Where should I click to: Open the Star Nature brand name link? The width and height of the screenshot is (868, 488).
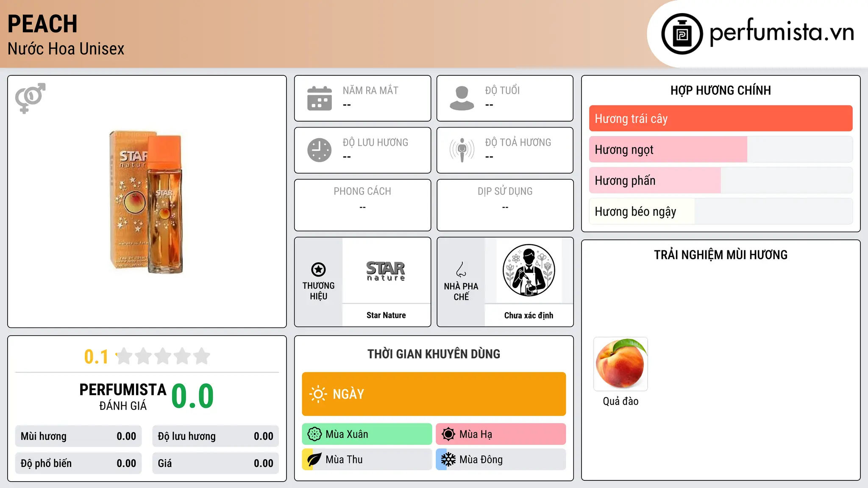386,315
